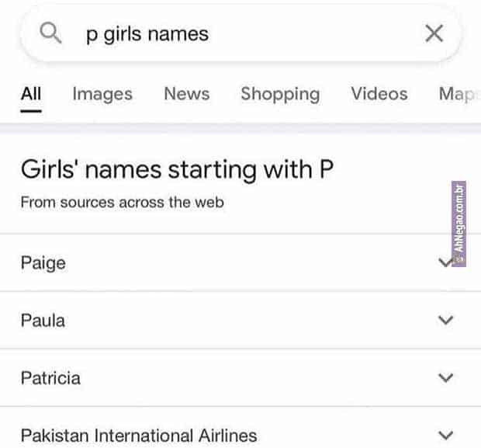481x448 pixels.
Task: Click the magnifying glass search icon
Action: pos(50,33)
